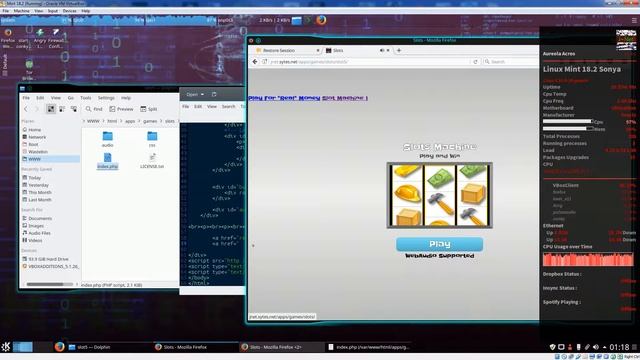Image resolution: width=640 pixels, height=360 pixels.
Task: Switch to the Slots tab in Firefox
Action: [338, 50]
